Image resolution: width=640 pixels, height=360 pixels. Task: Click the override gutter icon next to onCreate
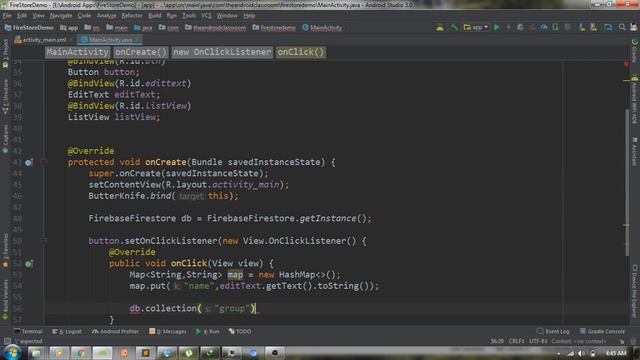click(29, 162)
